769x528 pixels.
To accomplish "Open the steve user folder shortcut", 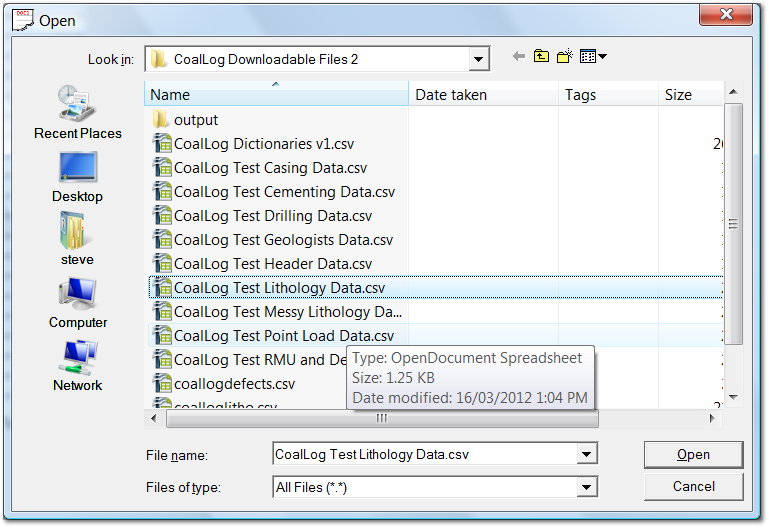I will (77, 238).
